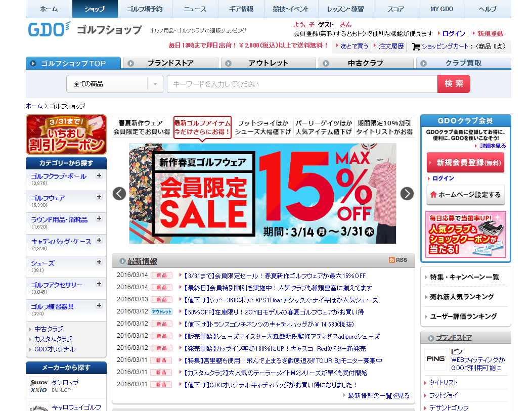Switch to アウトレット tab

pos(269,63)
